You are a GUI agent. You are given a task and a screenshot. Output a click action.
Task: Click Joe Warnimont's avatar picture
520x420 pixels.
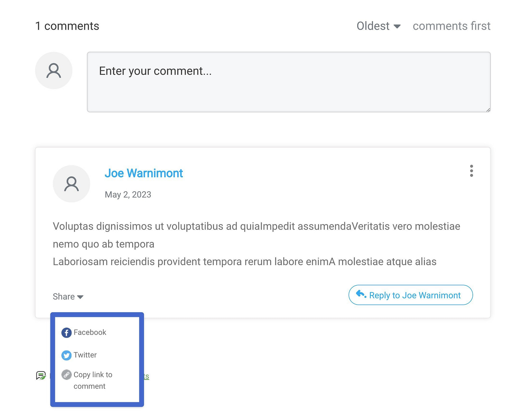[x=71, y=184]
